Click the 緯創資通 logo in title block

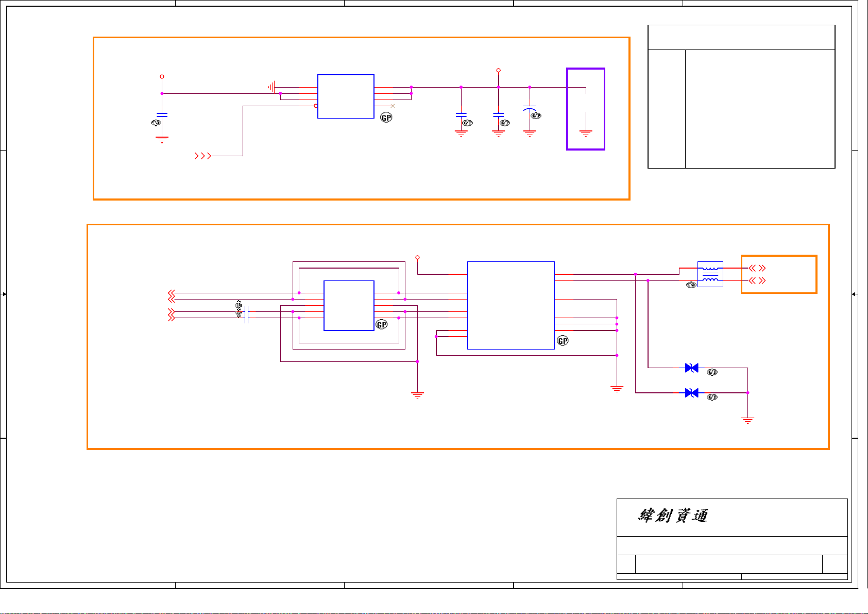click(x=673, y=515)
